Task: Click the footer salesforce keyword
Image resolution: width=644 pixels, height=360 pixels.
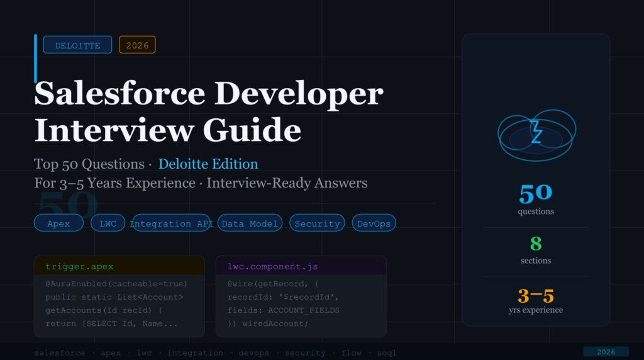Action: pos(60,352)
